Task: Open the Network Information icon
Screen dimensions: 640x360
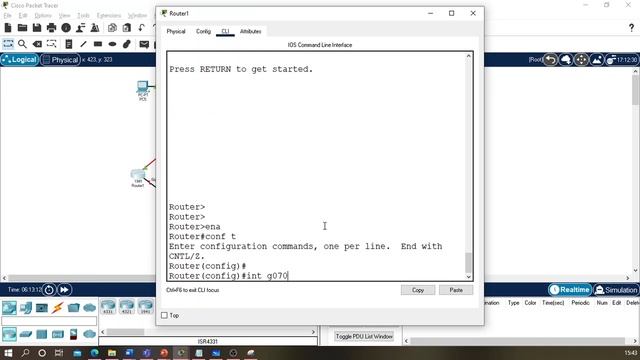Action: 66,28
